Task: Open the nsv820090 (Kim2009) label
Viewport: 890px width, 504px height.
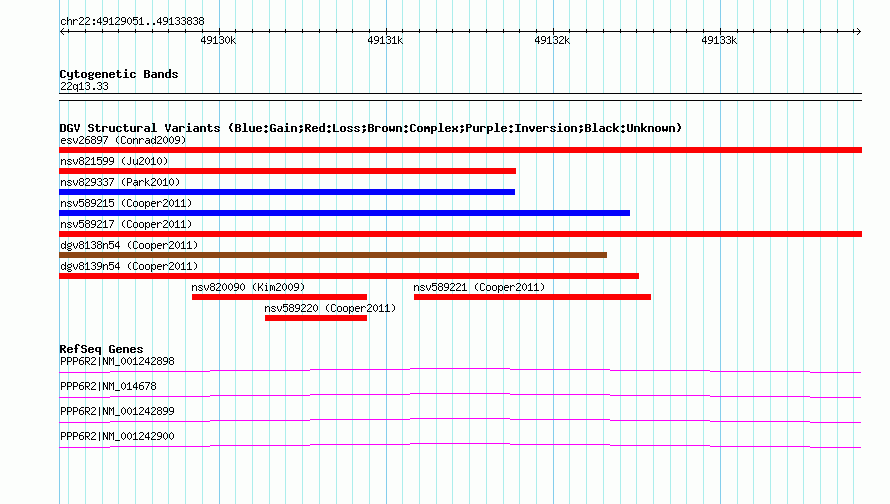Action: click(x=248, y=287)
